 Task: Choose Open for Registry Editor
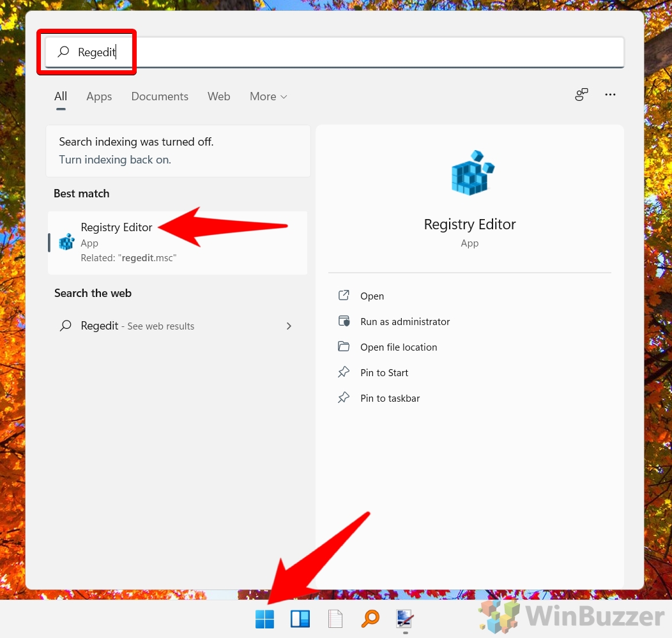372,296
